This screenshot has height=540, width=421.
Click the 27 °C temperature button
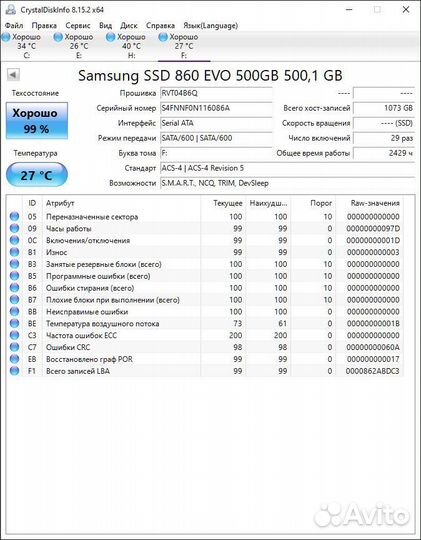[37, 175]
